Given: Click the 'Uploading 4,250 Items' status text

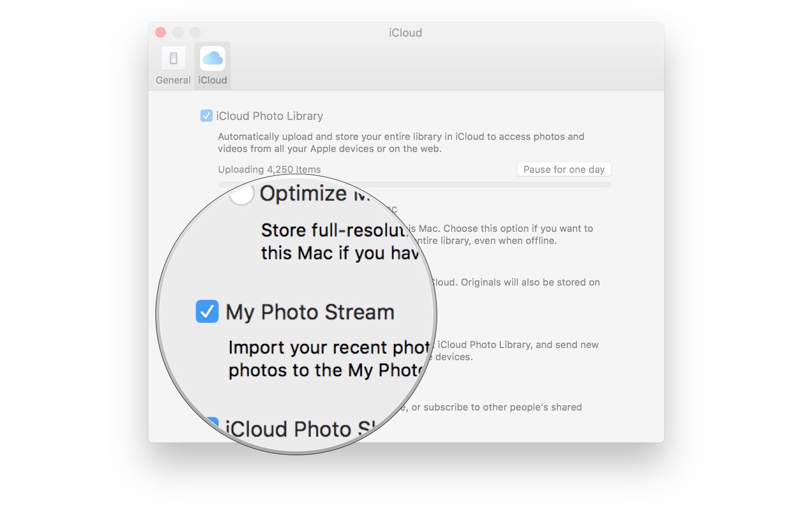Looking at the screenshot, I should (x=269, y=169).
